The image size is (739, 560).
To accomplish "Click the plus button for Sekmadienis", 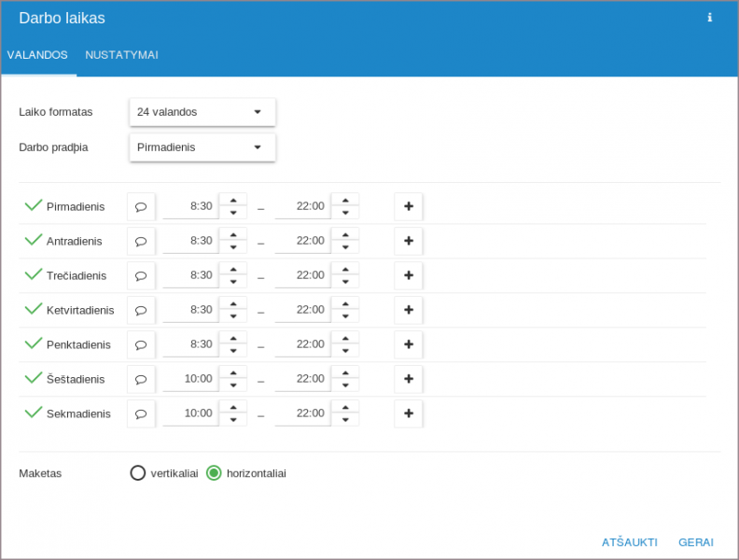I will coord(408,413).
